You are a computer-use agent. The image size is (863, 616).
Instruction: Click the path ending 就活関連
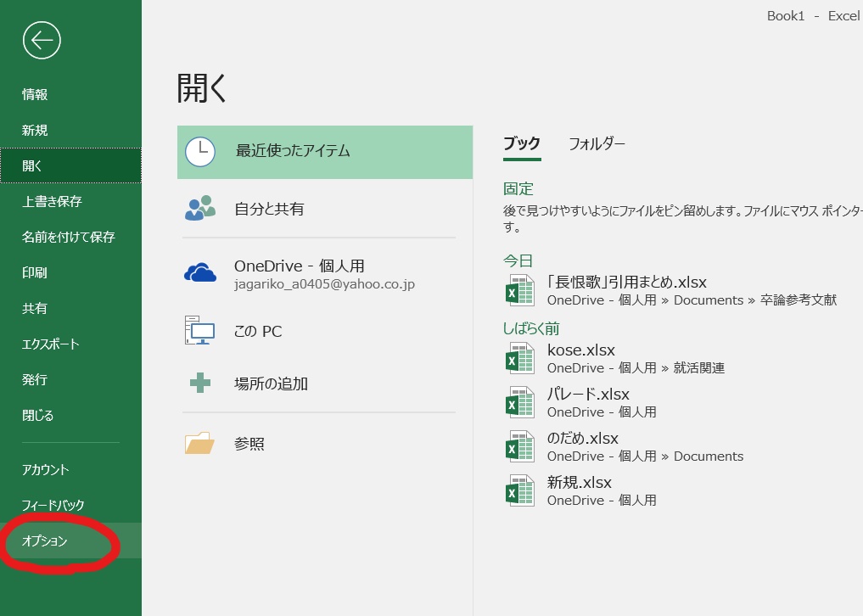[636, 367]
